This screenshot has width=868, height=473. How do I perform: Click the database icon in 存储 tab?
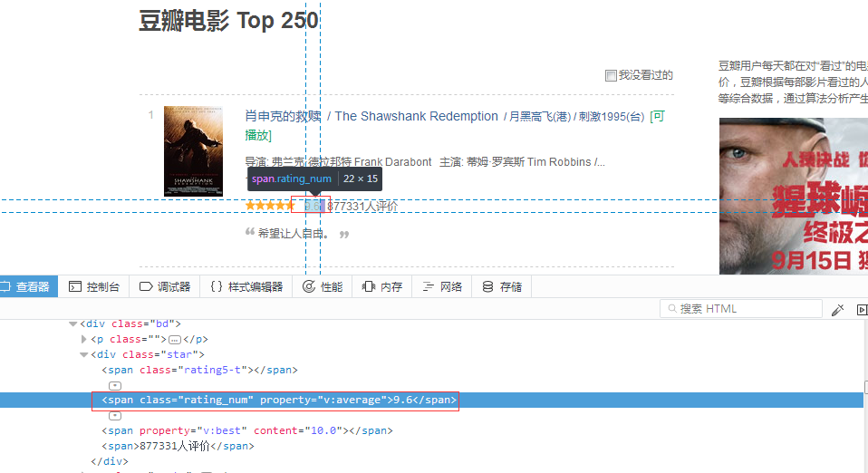(x=487, y=286)
